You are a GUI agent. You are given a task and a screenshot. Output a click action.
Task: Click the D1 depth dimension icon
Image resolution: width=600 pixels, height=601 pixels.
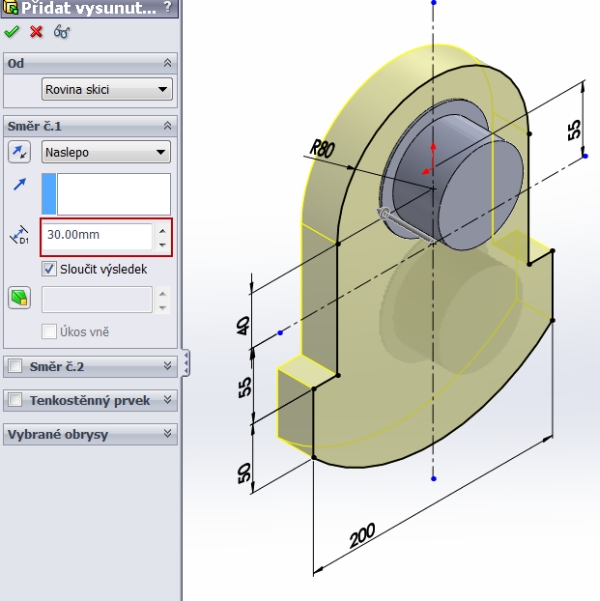coord(19,235)
